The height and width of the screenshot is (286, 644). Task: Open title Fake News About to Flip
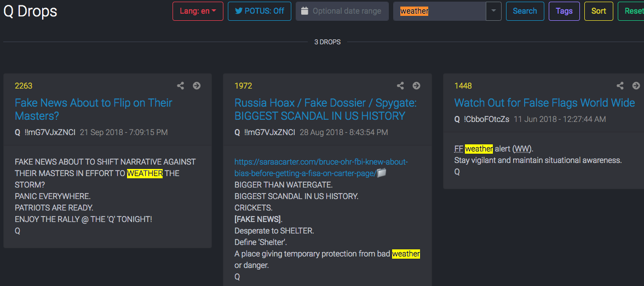(x=94, y=109)
